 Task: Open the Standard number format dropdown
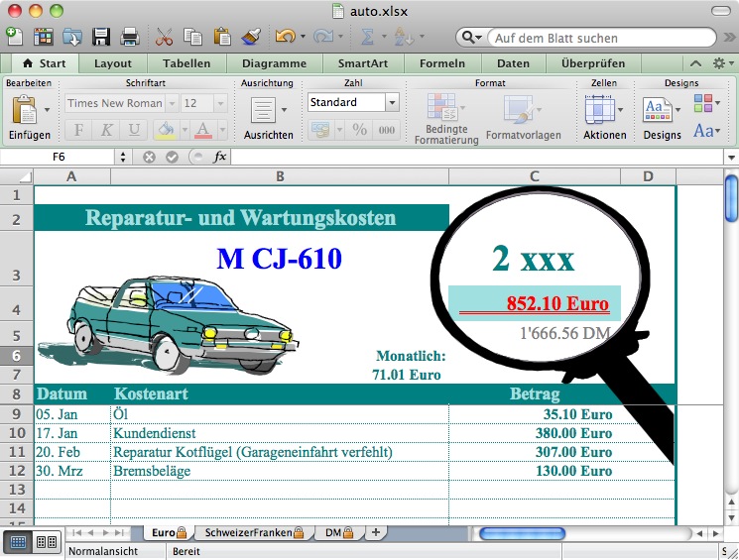click(392, 102)
